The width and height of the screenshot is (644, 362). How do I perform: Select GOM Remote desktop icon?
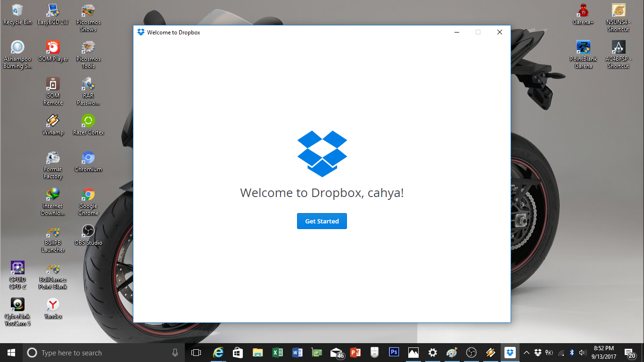click(x=53, y=91)
